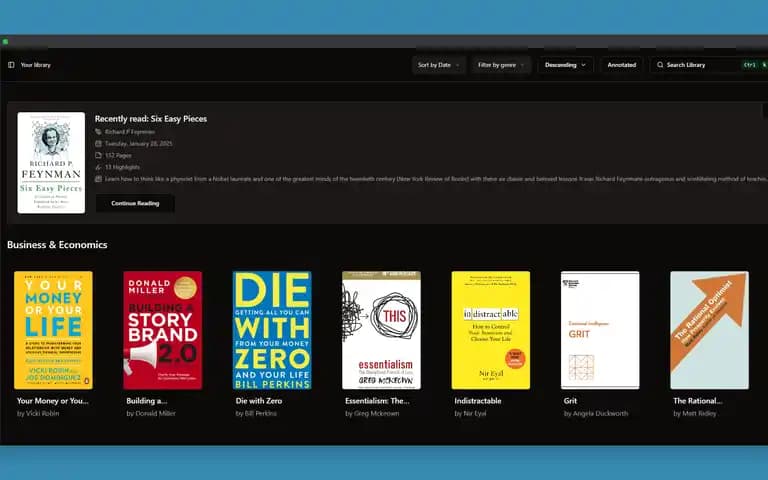Click the Building a... title text
Viewport: 768px width, 480px height.
click(x=146, y=401)
